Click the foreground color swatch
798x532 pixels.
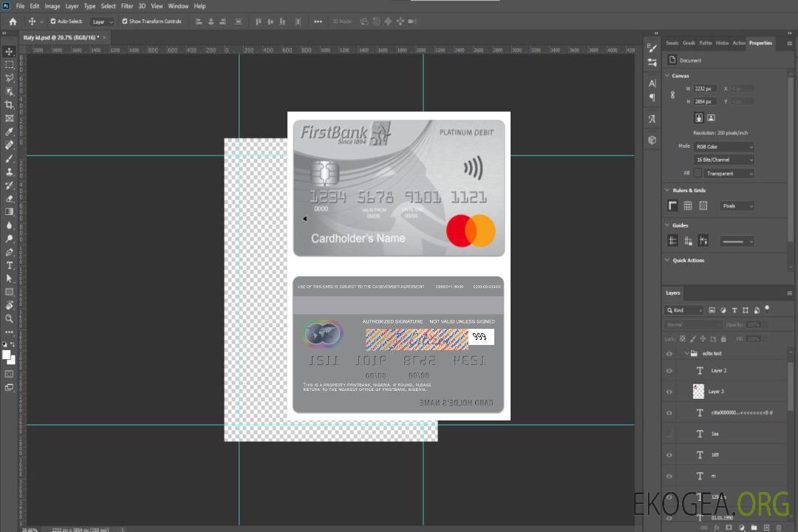click(x=6, y=355)
